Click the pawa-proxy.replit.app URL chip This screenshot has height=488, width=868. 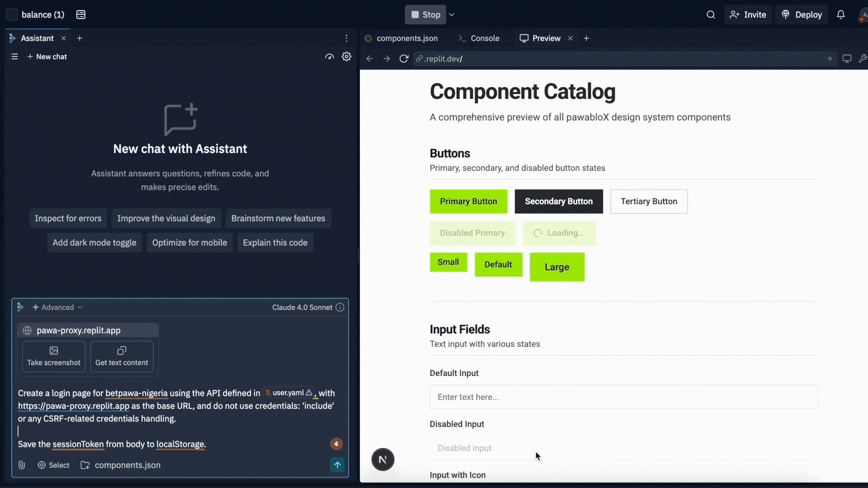click(x=88, y=330)
